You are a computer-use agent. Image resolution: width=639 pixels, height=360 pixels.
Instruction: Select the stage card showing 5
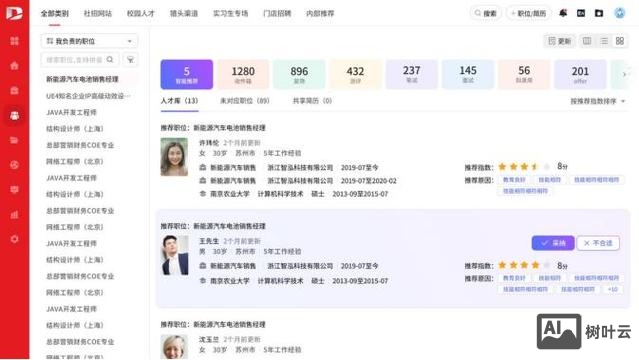(x=187, y=74)
